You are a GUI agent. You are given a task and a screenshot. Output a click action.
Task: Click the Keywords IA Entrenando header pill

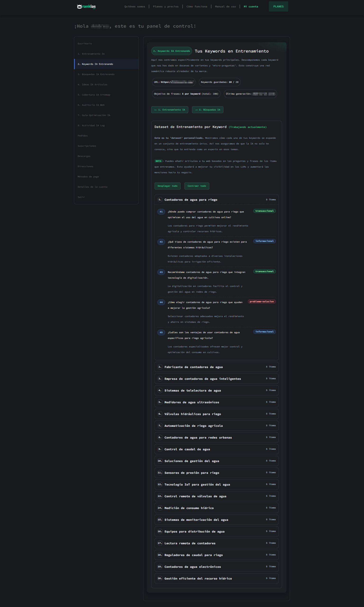click(x=171, y=51)
